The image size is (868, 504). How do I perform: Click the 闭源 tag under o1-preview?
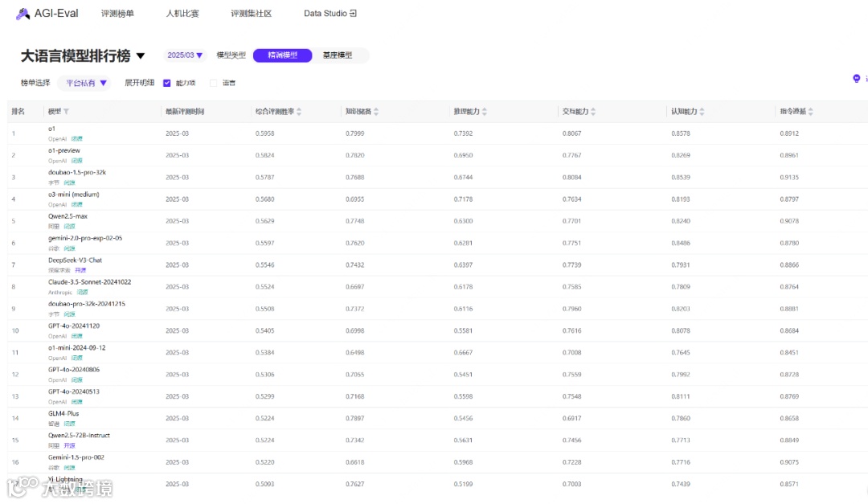click(x=77, y=162)
